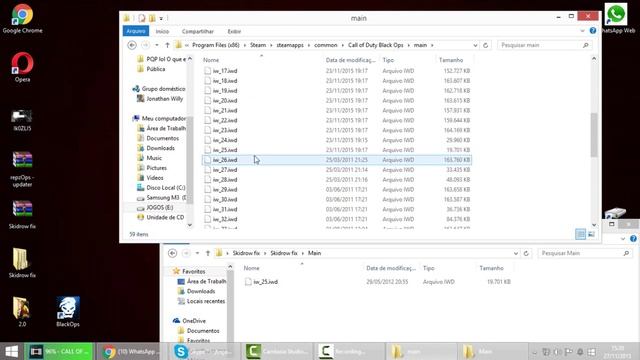Open the Início ribbon tab
Viewport: 640px width, 360px height.
click(x=162, y=31)
